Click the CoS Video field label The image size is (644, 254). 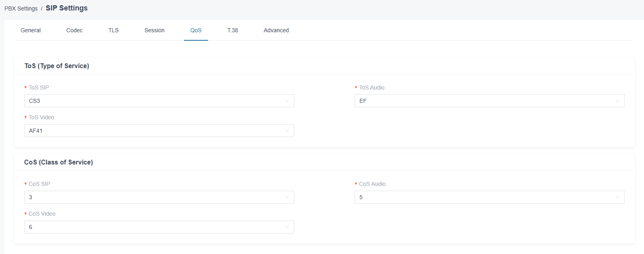[42, 214]
